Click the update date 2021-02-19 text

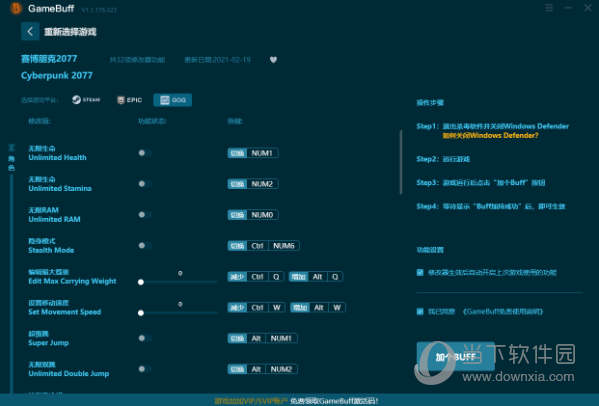[x=217, y=60]
